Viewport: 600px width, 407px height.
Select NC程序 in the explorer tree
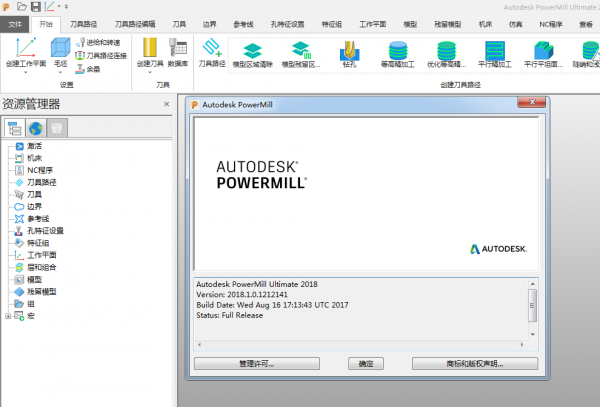pos(40,170)
